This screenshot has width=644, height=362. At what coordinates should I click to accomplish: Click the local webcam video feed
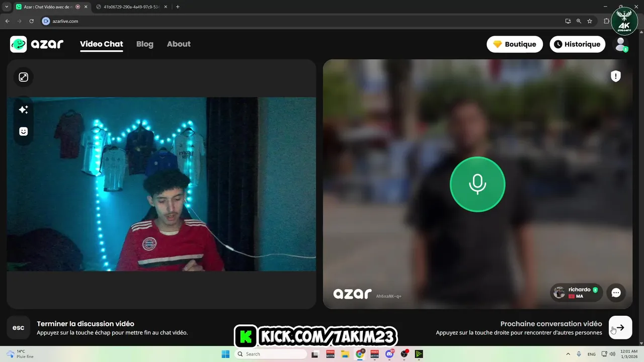point(162,184)
